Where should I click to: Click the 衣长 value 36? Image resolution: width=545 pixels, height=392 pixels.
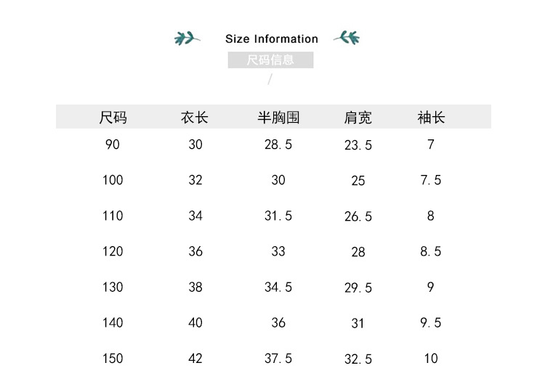pyautogui.click(x=195, y=251)
